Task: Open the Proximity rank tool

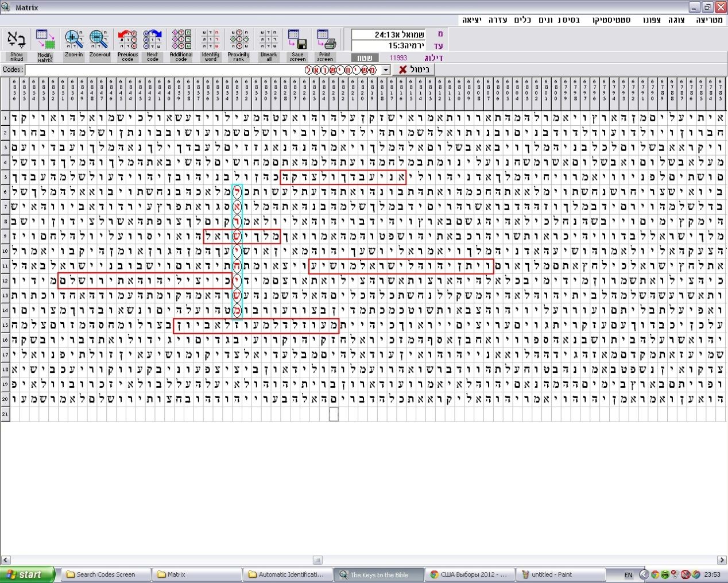Action: (x=239, y=40)
